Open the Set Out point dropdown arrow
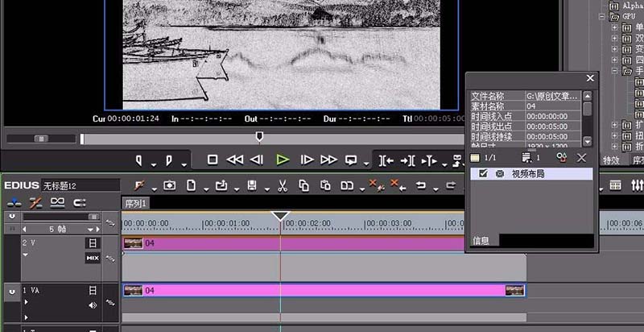644x332 pixels. (x=184, y=164)
